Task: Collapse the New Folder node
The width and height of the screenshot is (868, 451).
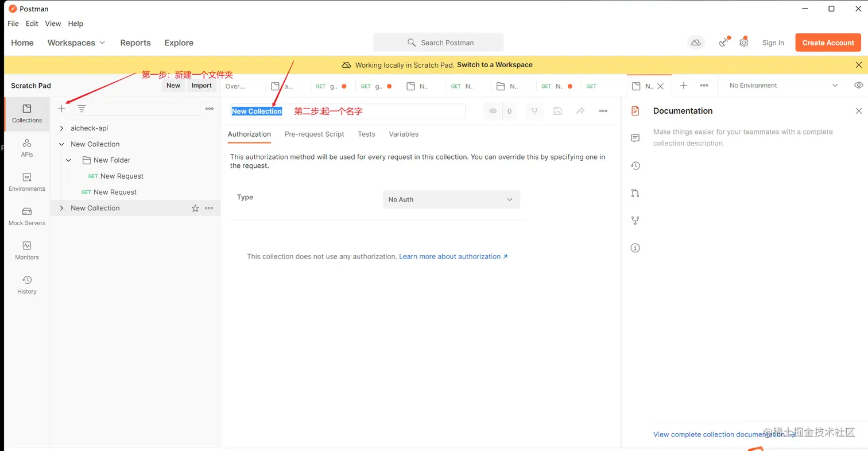Action: point(69,160)
